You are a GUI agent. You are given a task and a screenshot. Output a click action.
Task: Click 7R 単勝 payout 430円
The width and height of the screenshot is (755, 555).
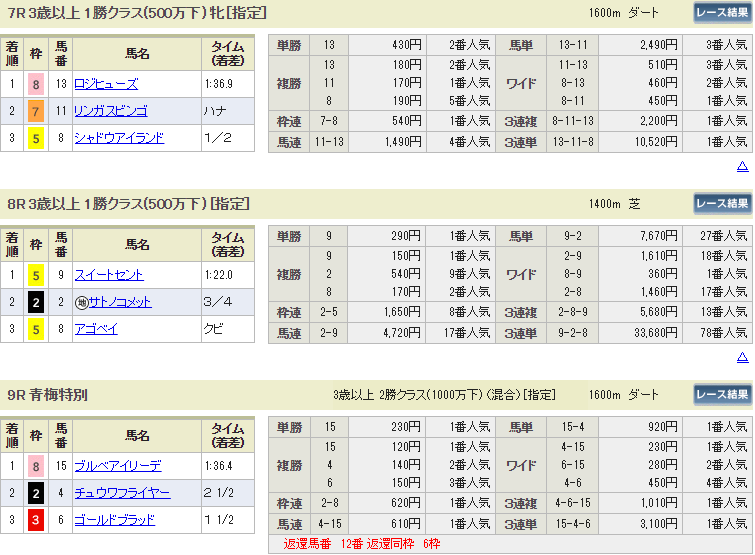(407, 45)
